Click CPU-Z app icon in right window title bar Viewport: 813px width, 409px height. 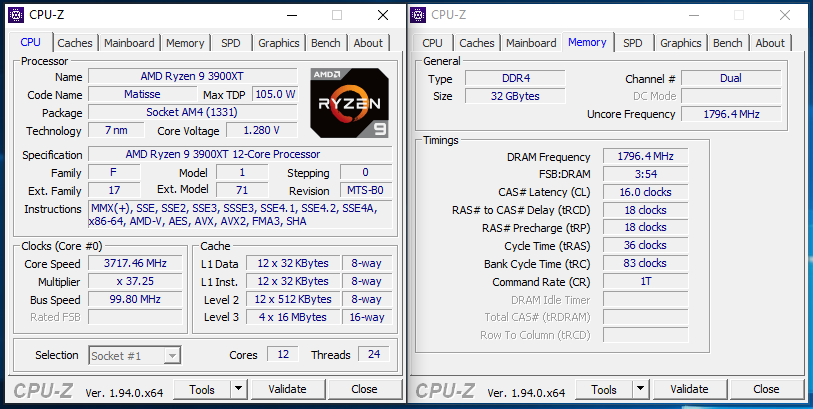418,15
